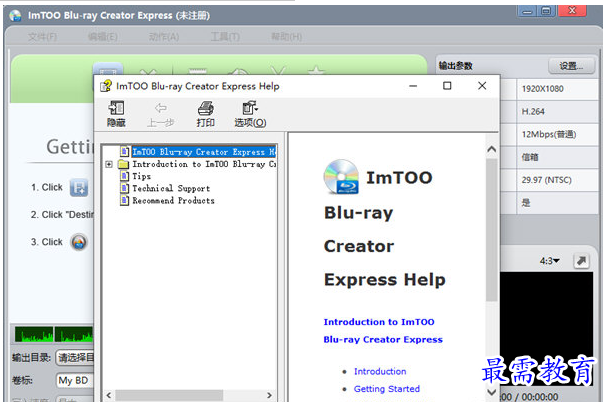Image resolution: width=603 pixels, height=402 pixels.
Task: Open the 编辑(E) menu in main window
Action: point(103,37)
